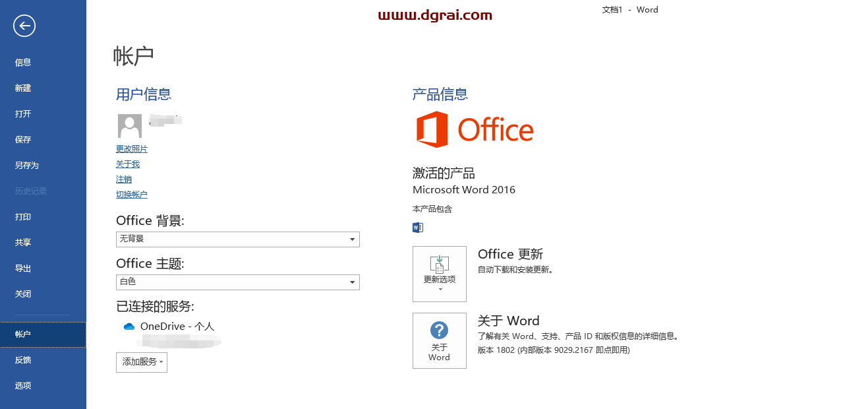Click the Microsoft Word 2016 product text
The image size is (868, 409).
[x=464, y=190]
